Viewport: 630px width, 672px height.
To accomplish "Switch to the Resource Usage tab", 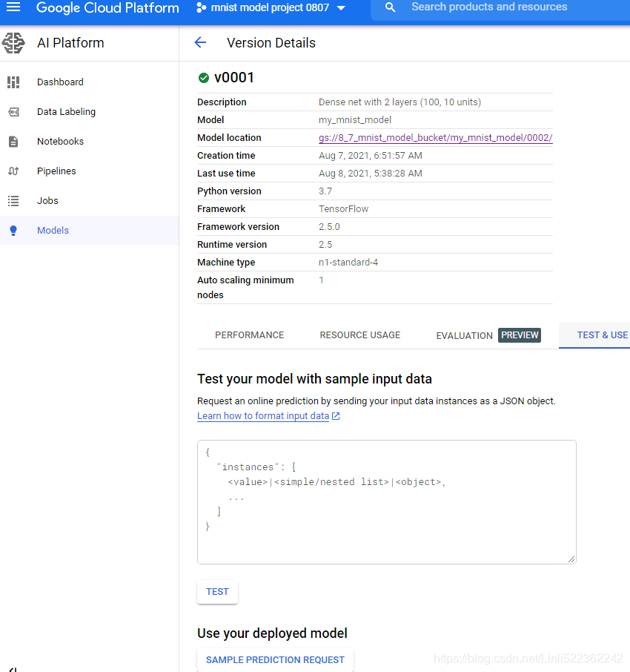I will (x=359, y=335).
